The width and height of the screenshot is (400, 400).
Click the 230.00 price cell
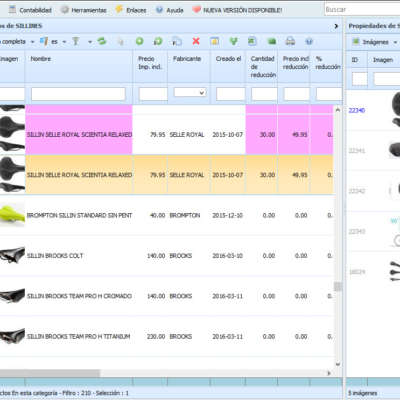point(156,336)
